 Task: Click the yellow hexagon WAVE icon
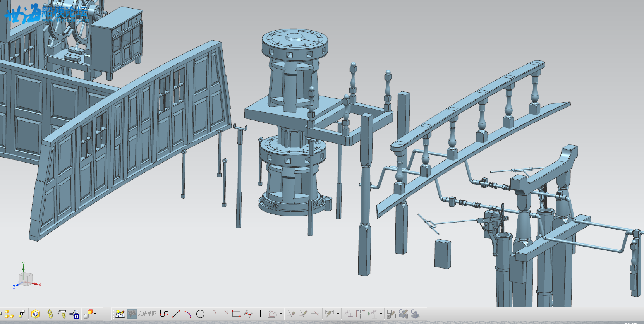[36, 314]
